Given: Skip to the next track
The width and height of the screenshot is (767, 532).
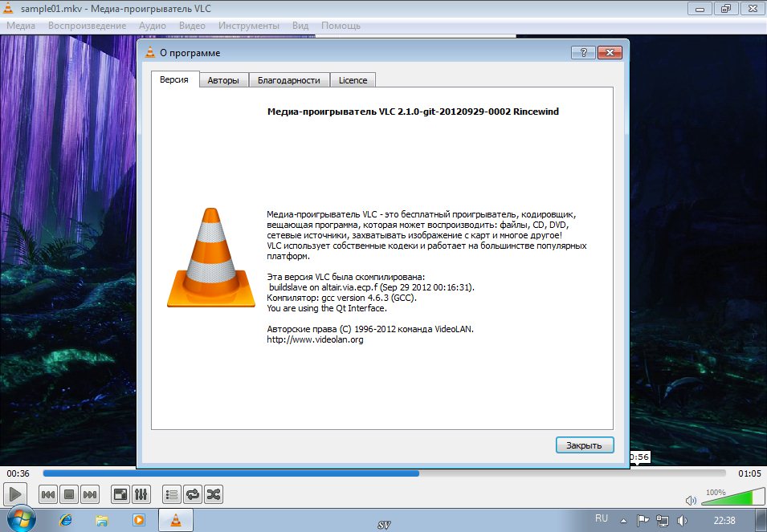Looking at the screenshot, I should point(90,495).
